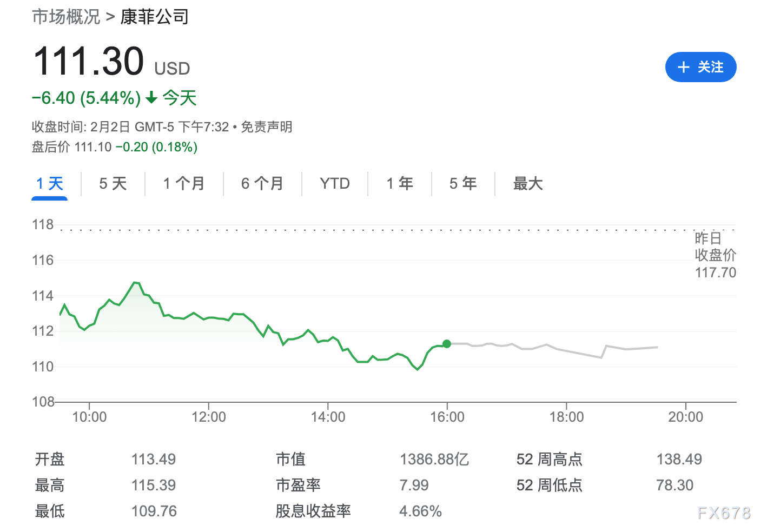View the 1 年 chart range
The height and width of the screenshot is (532, 767).
click(x=400, y=184)
